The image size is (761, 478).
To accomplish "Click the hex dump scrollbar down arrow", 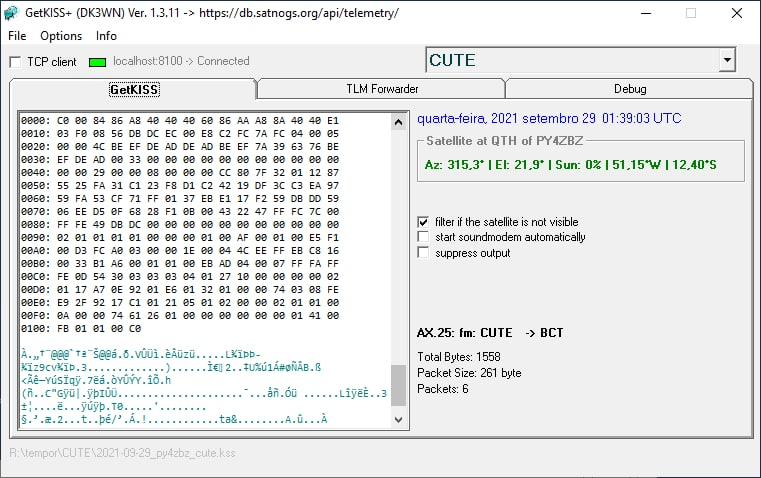I will tap(398, 420).
